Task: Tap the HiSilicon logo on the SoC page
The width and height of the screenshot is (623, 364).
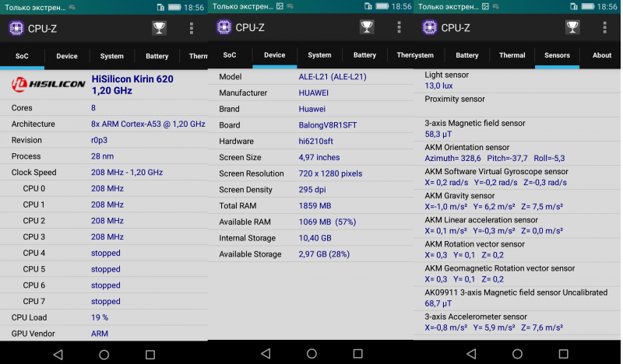Action: pos(48,84)
